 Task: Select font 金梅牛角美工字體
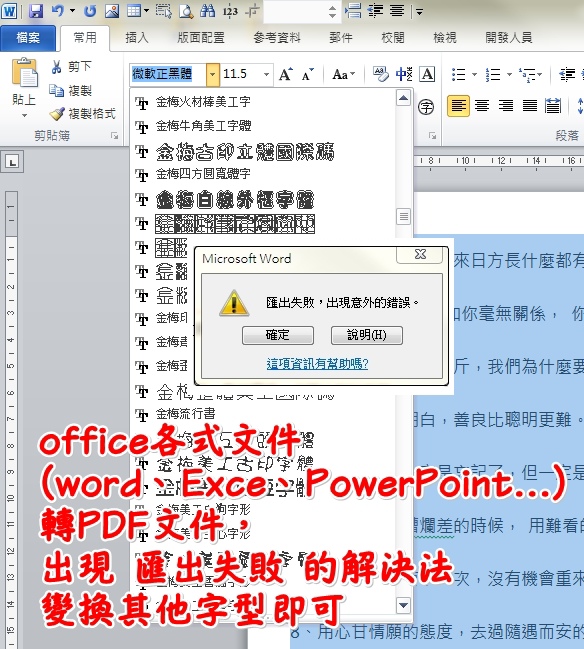(x=203, y=125)
